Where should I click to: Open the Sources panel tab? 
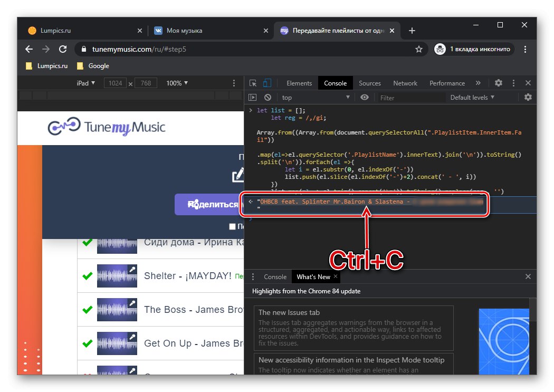point(369,83)
